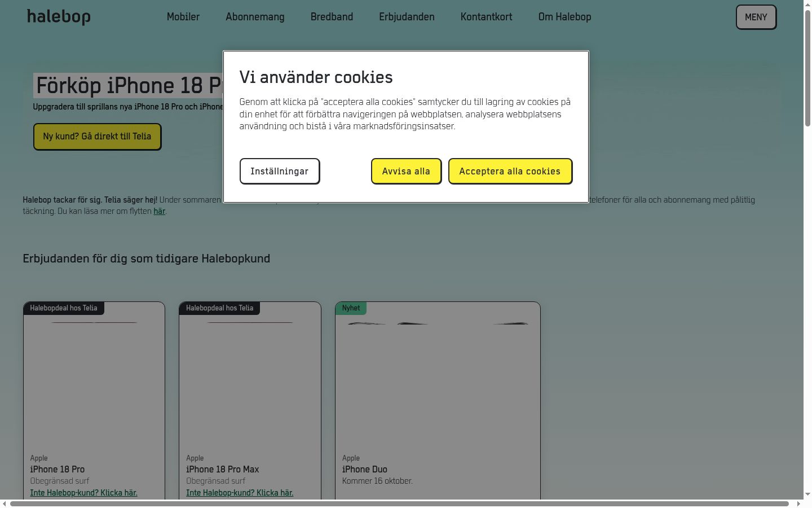The height and width of the screenshot is (508, 812).
Task: Follow the 'här' link about the move
Action: point(160,211)
